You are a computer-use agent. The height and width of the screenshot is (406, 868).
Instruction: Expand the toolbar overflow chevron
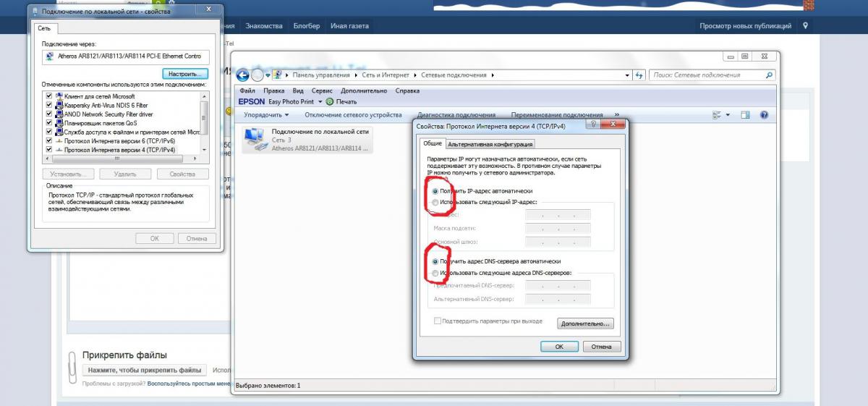click(x=617, y=115)
